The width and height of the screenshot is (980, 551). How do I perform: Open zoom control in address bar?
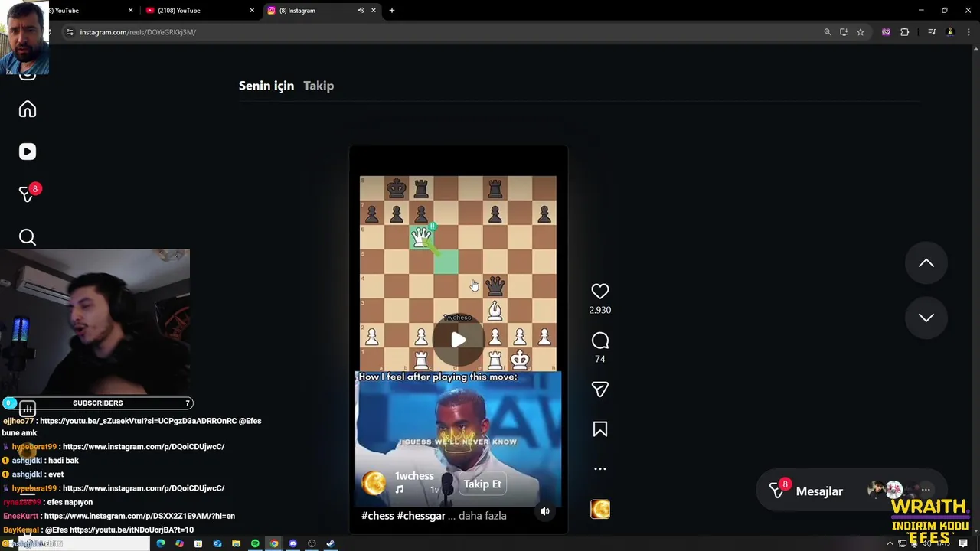coord(827,32)
